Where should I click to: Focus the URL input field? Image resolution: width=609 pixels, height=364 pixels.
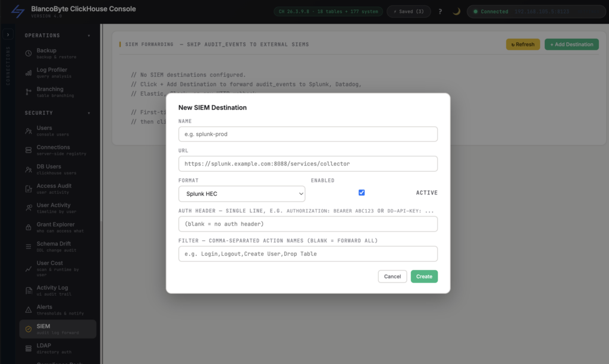(x=308, y=164)
